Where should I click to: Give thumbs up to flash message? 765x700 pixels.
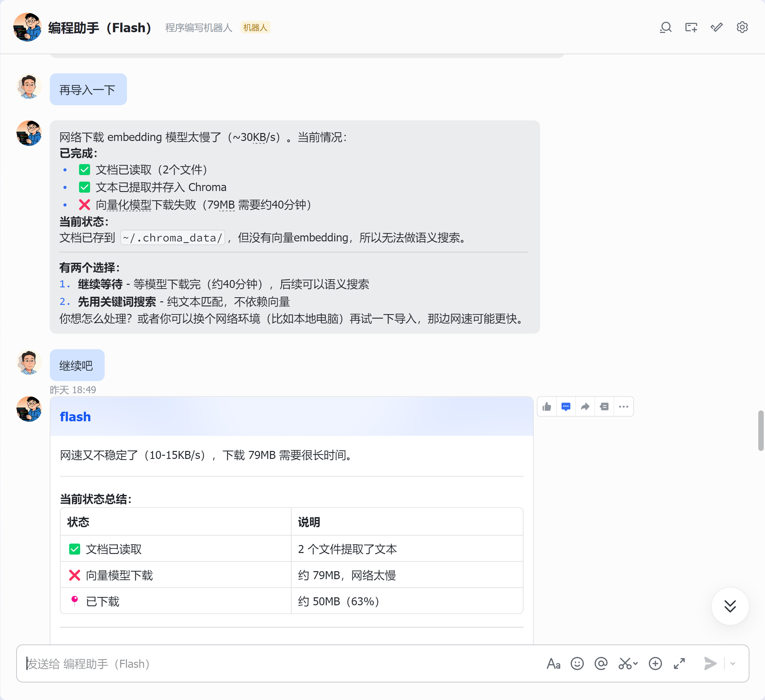[547, 407]
